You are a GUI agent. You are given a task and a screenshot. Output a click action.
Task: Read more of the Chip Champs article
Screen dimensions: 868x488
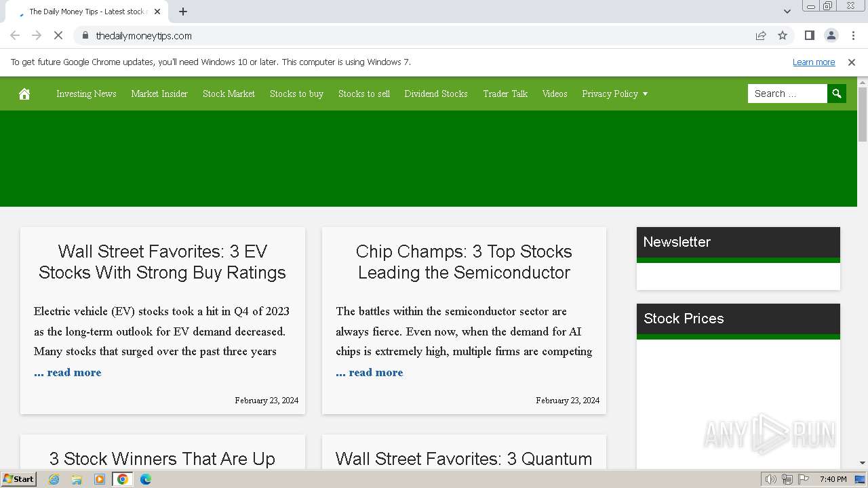[x=370, y=372]
